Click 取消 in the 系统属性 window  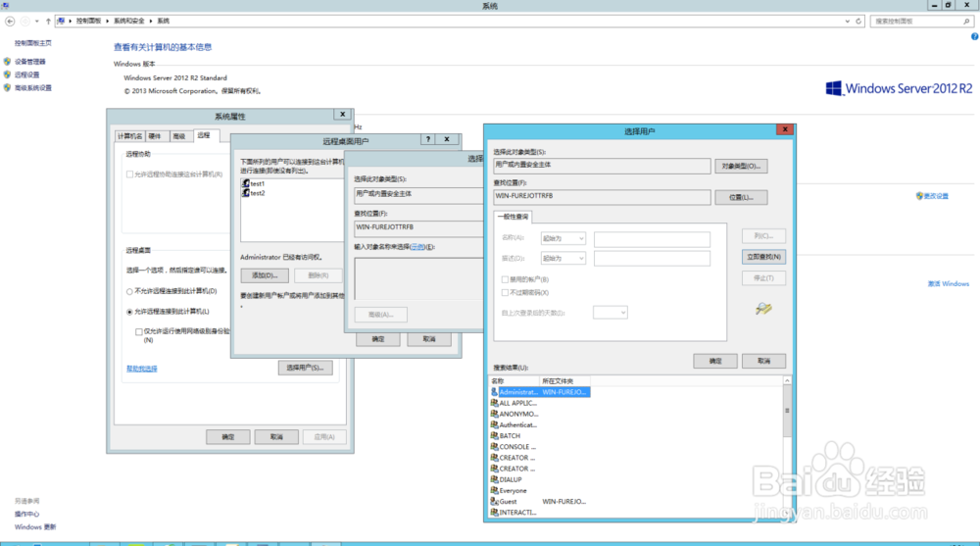pos(276,437)
